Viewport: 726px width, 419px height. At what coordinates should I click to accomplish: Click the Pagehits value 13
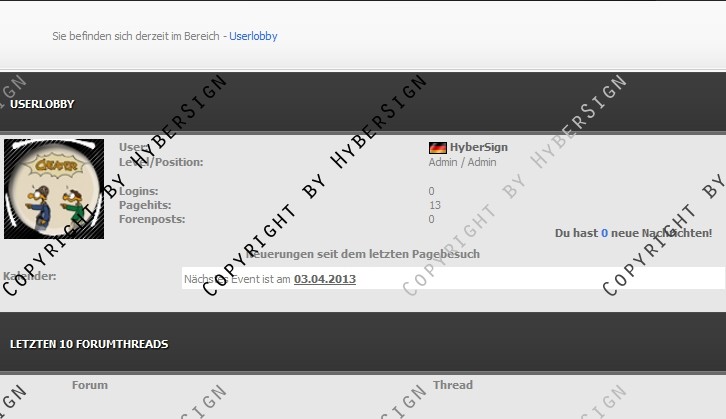(x=434, y=205)
